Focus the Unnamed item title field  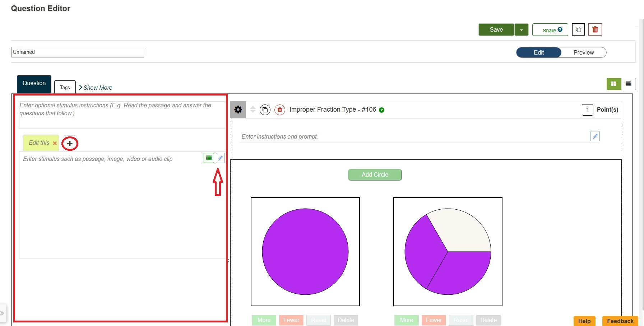point(78,52)
